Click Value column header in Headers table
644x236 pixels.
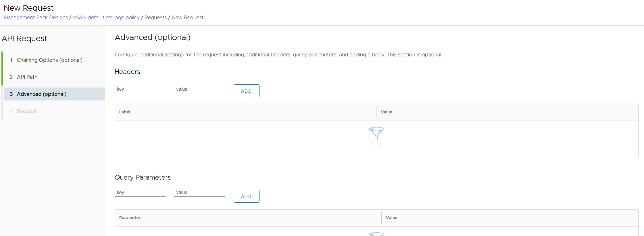pos(387,112)
